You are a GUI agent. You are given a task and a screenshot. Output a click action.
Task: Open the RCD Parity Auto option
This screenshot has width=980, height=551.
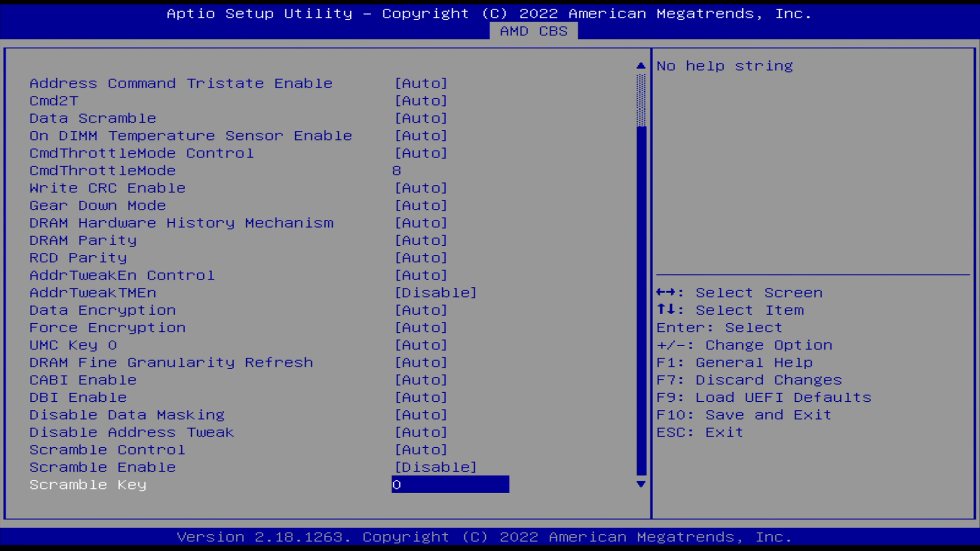click(x=421, y=258)
